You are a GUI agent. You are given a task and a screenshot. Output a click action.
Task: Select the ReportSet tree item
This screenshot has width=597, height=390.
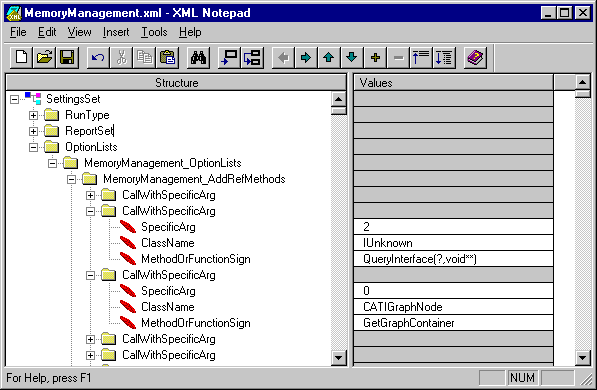[89, 131]
